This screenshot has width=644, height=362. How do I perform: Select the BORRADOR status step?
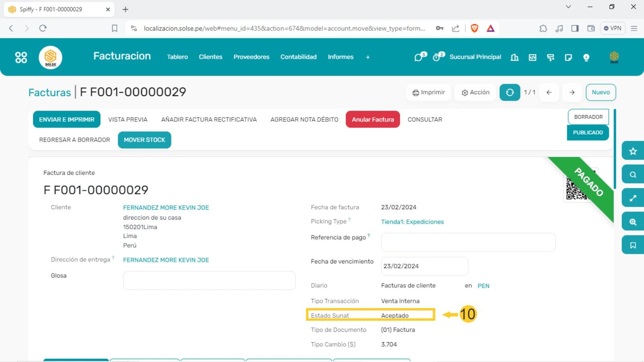click(x=588, y=117)
